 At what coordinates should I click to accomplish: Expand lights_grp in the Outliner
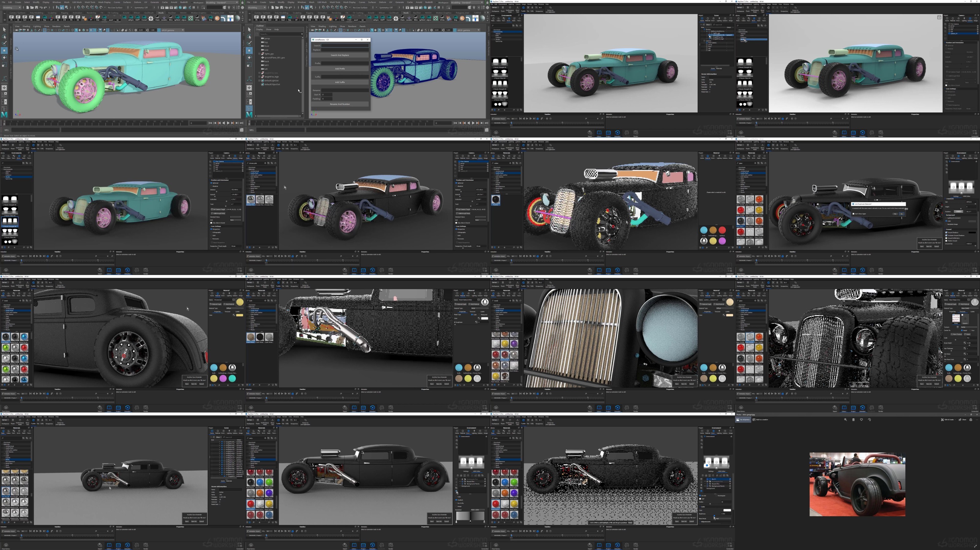[x=259, y=54]
